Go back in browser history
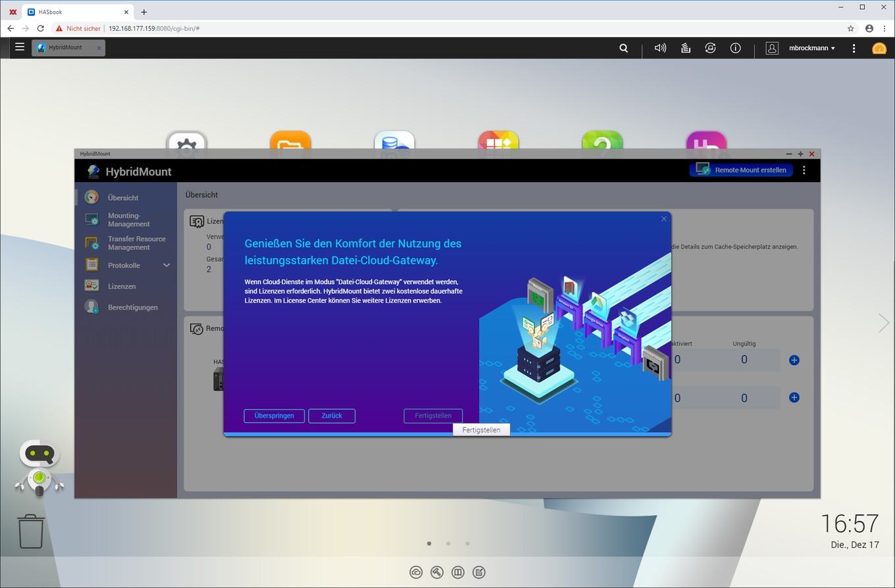The height and width of the screenshot is (588, 895). point(11,28)
